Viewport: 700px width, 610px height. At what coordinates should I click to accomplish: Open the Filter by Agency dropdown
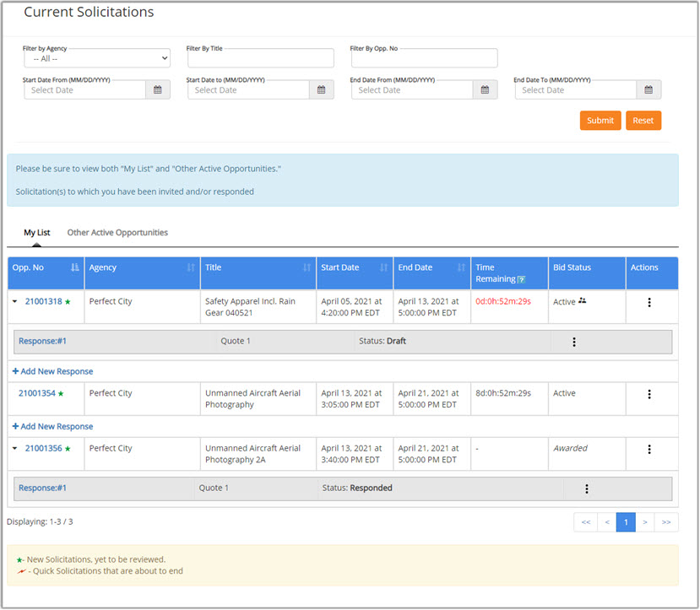(97, 58)
